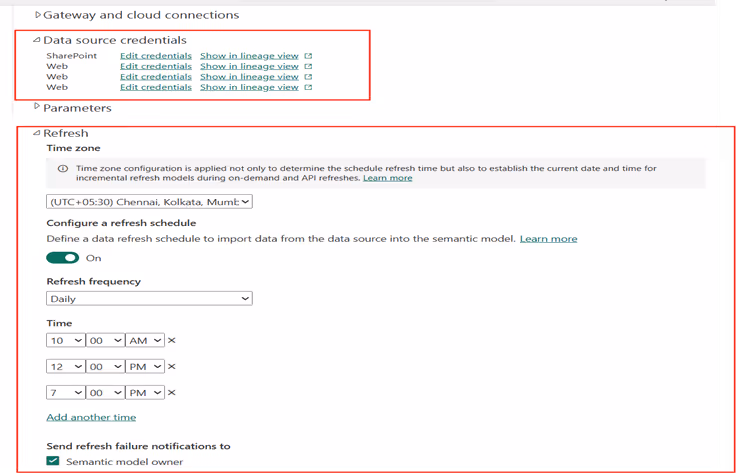The image size is (736, 473).
Task: Open Learn more link about refresh schedule
Action: [x=548, y=239]
